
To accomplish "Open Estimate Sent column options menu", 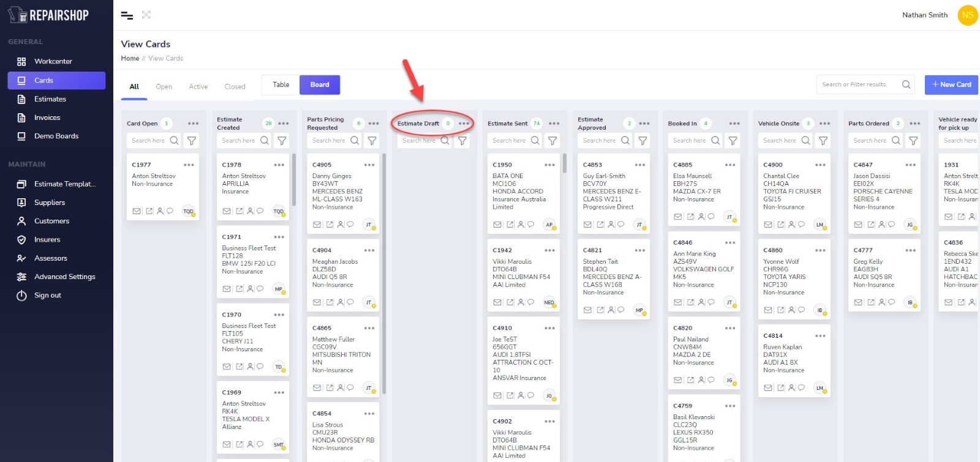I will click(554, 124).
